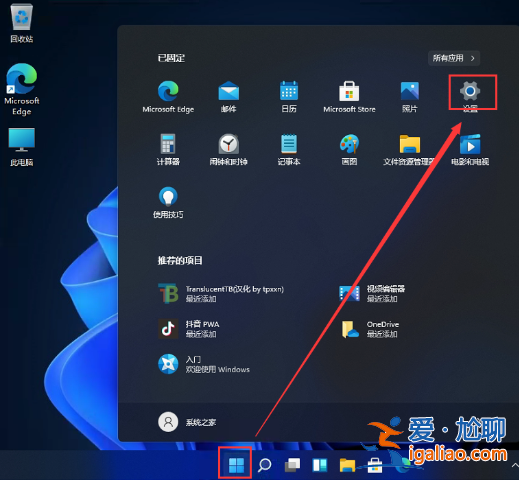Open recommended Video Editor (视频编辑器)
Viewport: 519px width, 481px height.
(x=372, y=293)
